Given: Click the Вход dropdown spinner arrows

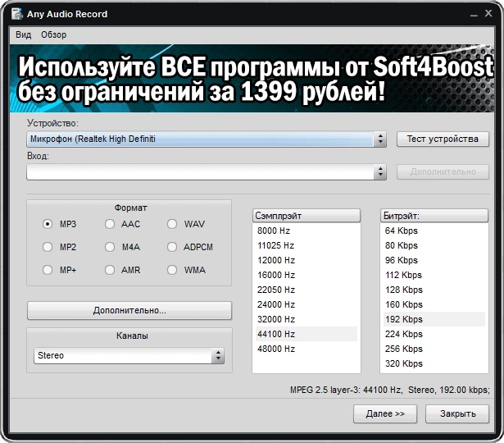Looking at the screenshot, I should point(380,171).
